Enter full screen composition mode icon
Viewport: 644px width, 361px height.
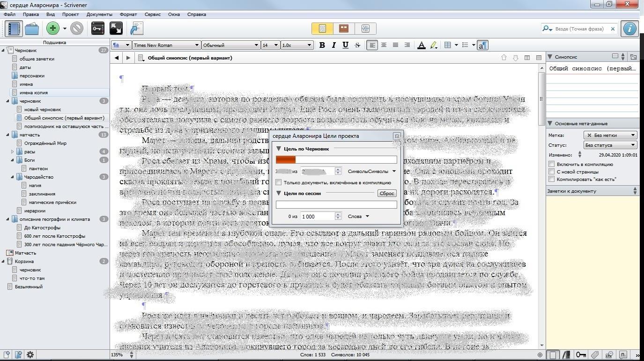click(x=116, y=29)
